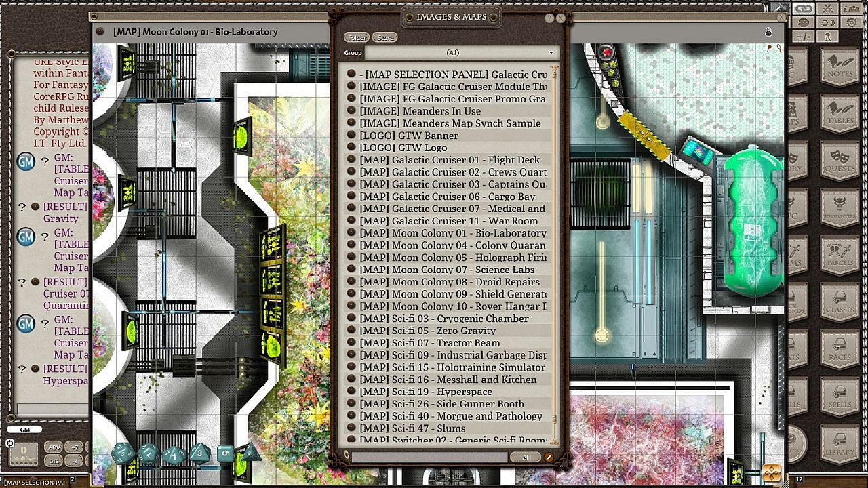Click the -2 modifier button next to ADV
This screenshot has width=868, height=488.
click(75, 447)
